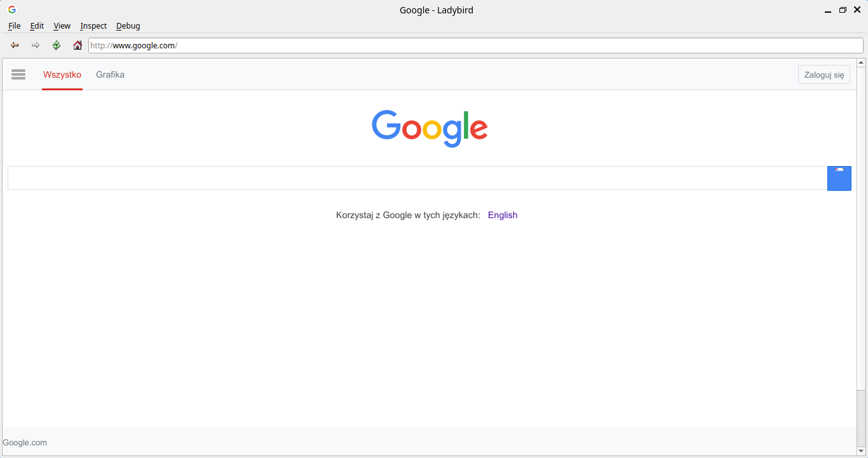Open the Edit menu
The height and width of the screenshot is (458, 868).
(37, 26)
